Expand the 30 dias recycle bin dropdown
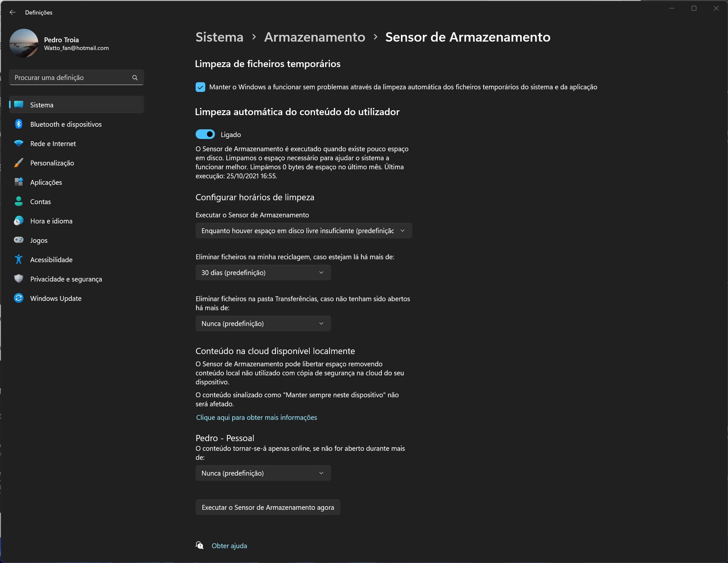This screenshot has height=563, width=728. point(263,272)
